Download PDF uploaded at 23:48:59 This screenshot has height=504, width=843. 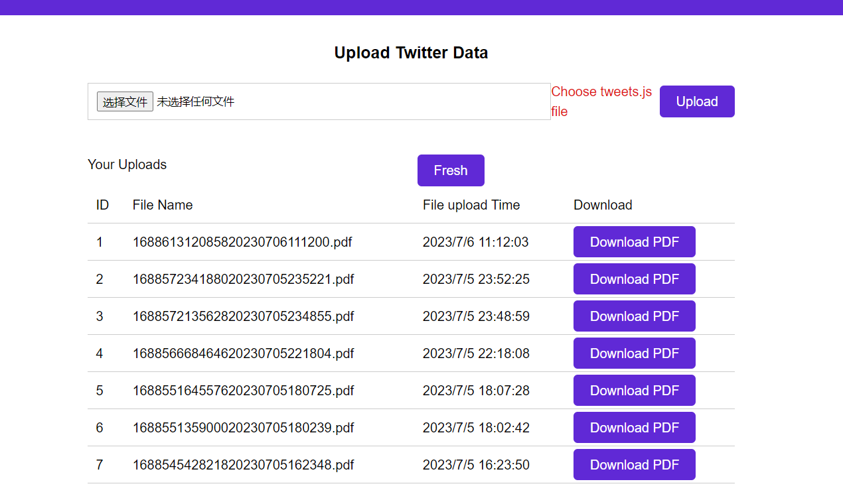pyautogui.click(x=635, y=316)
